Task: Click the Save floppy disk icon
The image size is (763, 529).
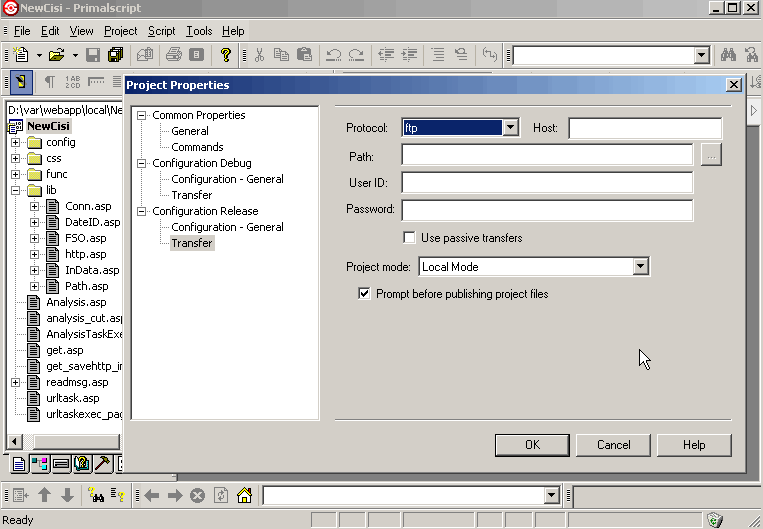Action: pyautogui.click(x=93, y=55)
